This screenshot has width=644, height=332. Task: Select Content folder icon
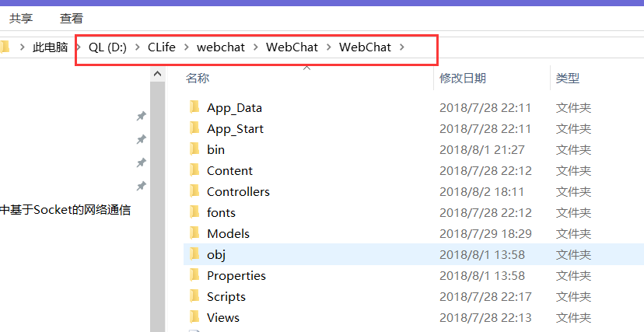[x=194, y=170]
